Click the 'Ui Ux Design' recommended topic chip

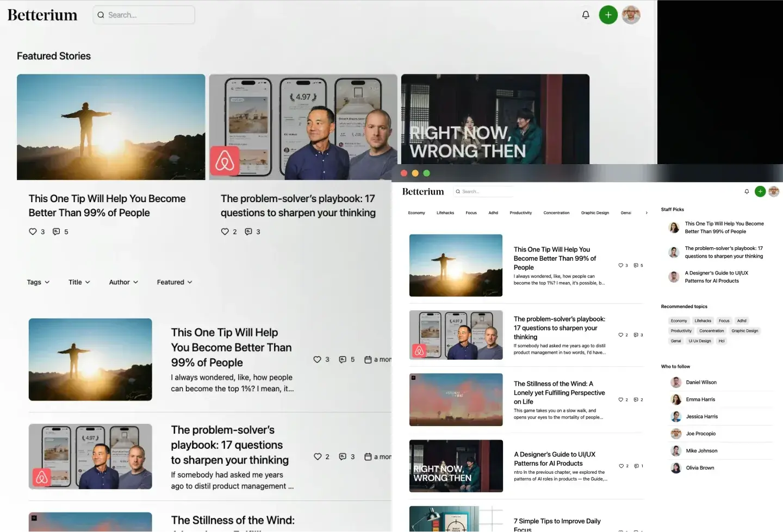(x=700, y=341)
